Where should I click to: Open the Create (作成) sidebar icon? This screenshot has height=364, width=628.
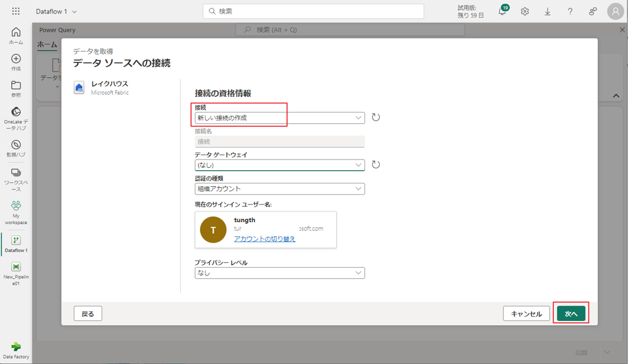pyautogui.click(x=16, y=62)
